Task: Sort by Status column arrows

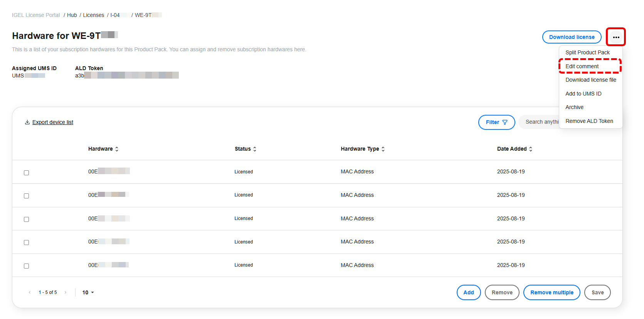Action: [255, 149]
